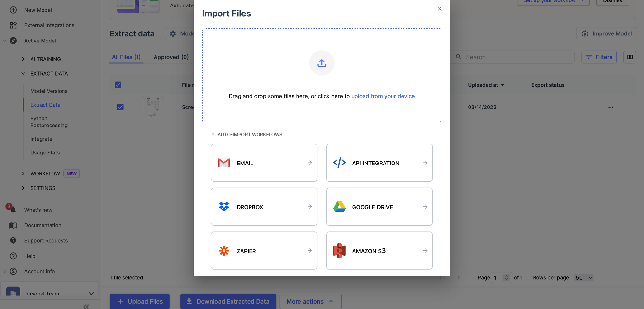The image size is (644, 309).
Task: Click the Dropbox logo icon
Action: pos(224,207)
